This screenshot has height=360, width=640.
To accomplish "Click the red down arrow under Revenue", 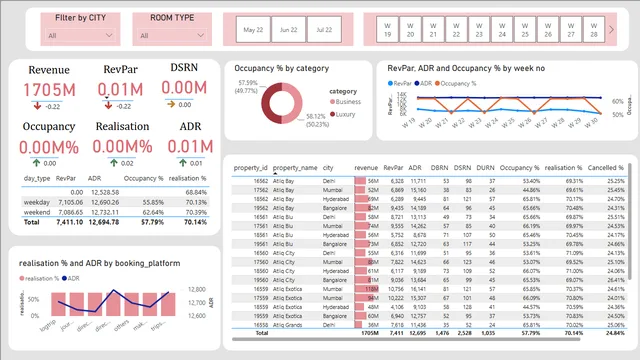I will click(38, 106).
